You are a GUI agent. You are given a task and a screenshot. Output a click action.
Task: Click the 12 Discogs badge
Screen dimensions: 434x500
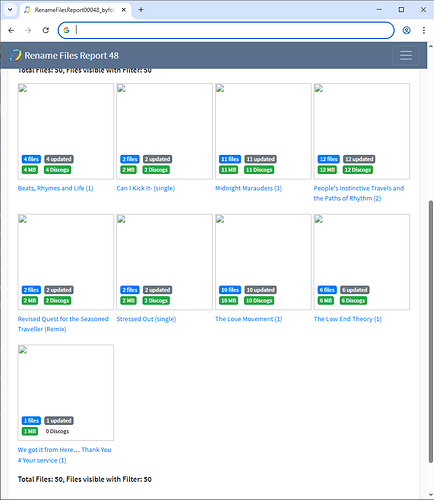pyautogui.click(x=358, y=170)
